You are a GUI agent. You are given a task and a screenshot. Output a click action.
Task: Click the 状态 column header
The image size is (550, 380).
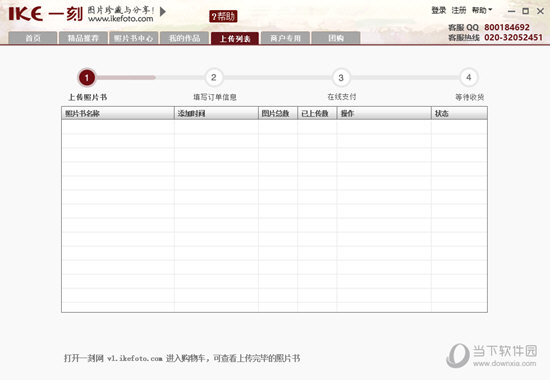459,113
